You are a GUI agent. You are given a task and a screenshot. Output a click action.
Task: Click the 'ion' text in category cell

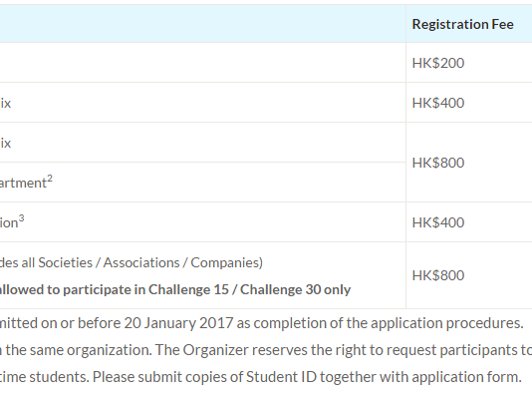(x=9, y=223)
